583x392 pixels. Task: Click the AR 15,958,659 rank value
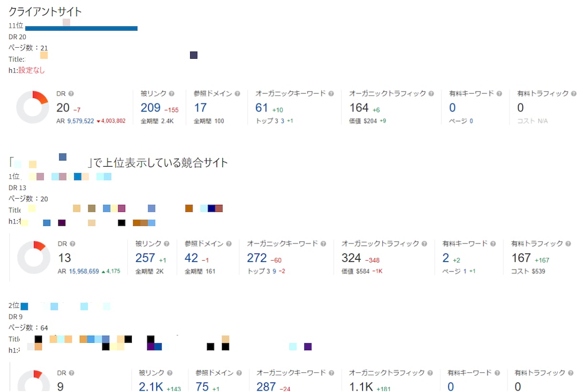tap(84, 271)
